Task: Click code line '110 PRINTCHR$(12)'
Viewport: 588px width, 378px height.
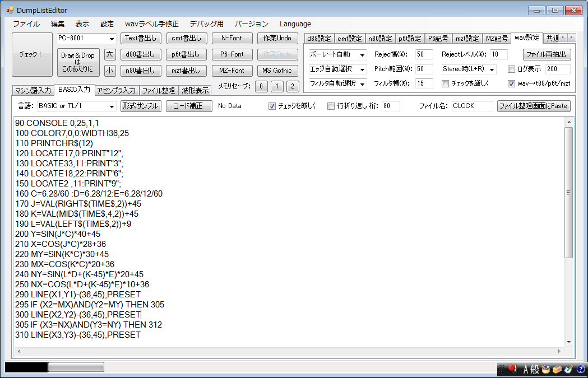Action: coord(54,143)
